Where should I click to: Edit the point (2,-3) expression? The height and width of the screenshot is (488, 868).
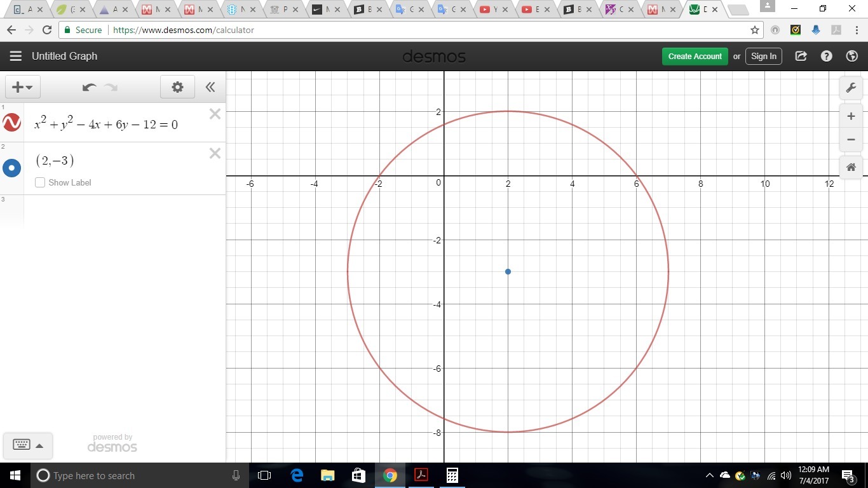[x=55, y=161]
